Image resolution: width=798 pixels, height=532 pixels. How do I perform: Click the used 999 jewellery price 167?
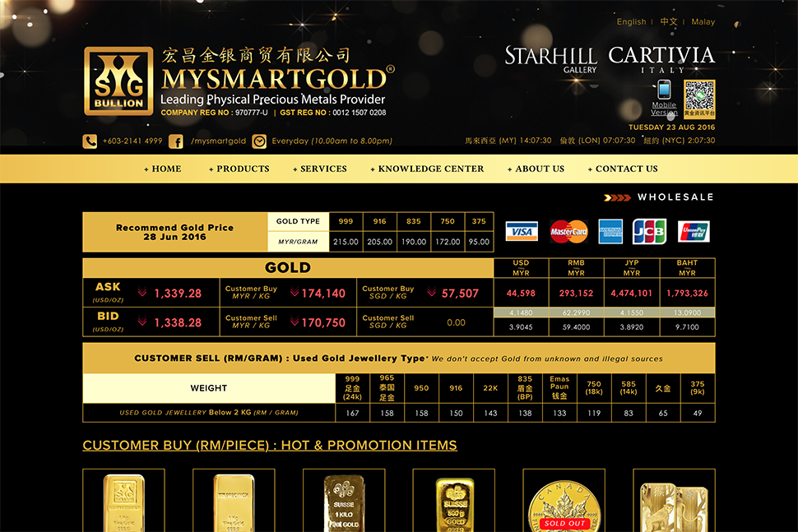(352, 413)
